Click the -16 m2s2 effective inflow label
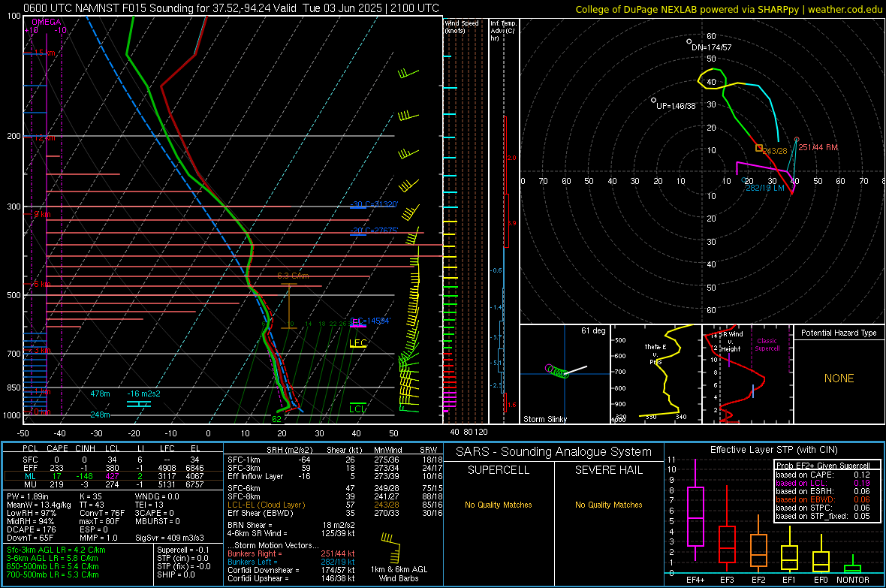 point(143,394)
